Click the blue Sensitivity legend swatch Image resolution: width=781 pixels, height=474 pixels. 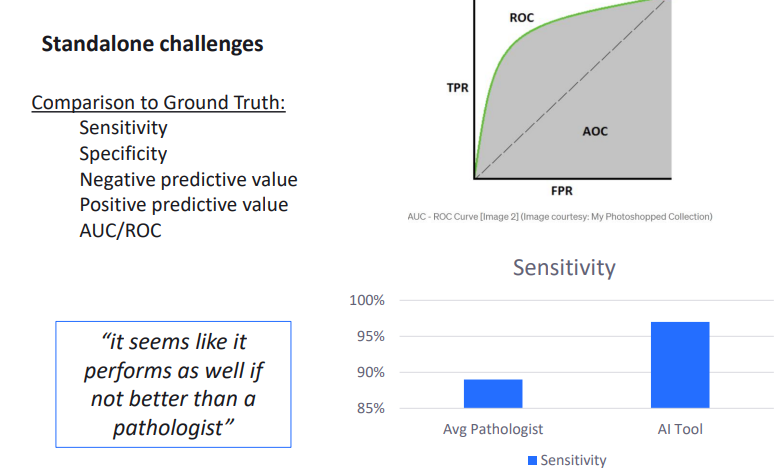click(x=531, y=460)
